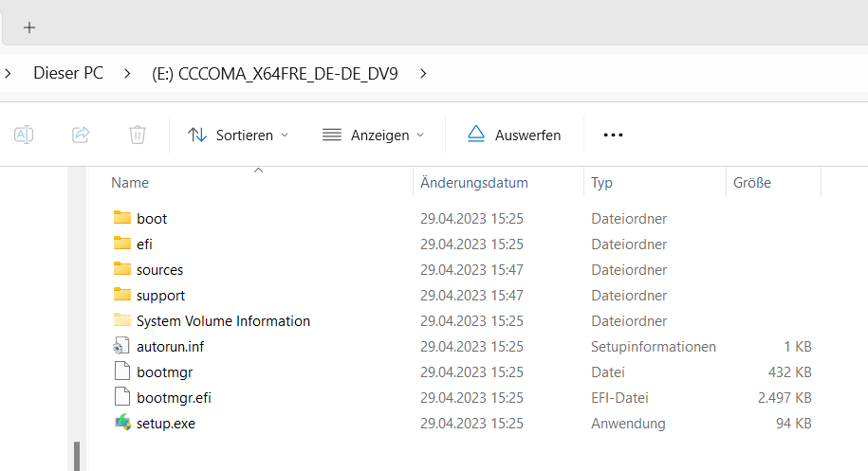Click the Anzeigen lines icon
Viewport: 868px width, 471px height.
coord(332,135)
